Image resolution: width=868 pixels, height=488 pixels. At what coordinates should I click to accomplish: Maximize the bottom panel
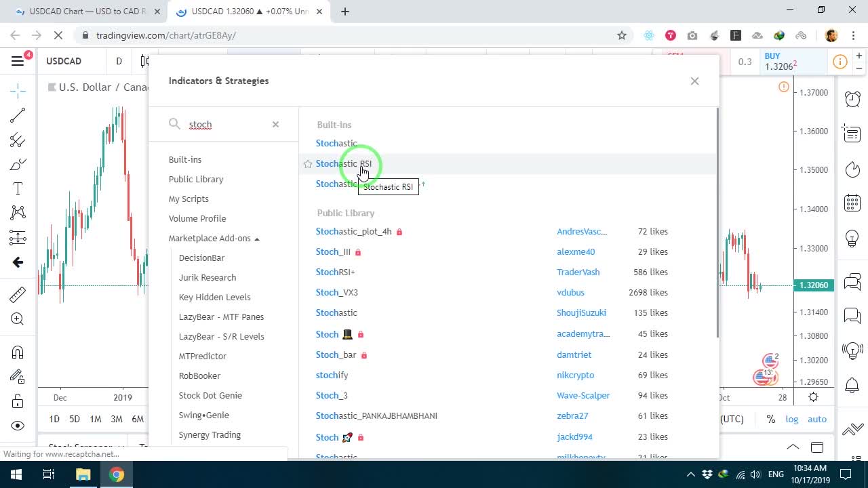pyautogui.click(x=817, y=447)
